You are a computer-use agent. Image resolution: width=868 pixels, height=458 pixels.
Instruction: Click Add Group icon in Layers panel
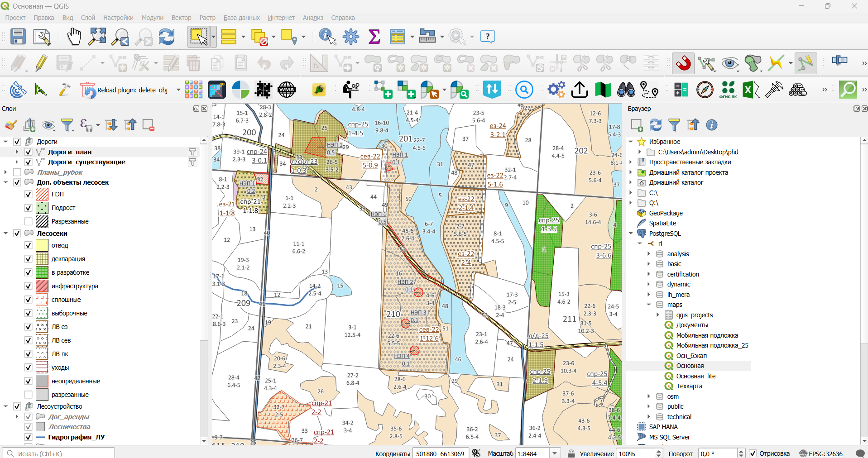click(29, 125)
